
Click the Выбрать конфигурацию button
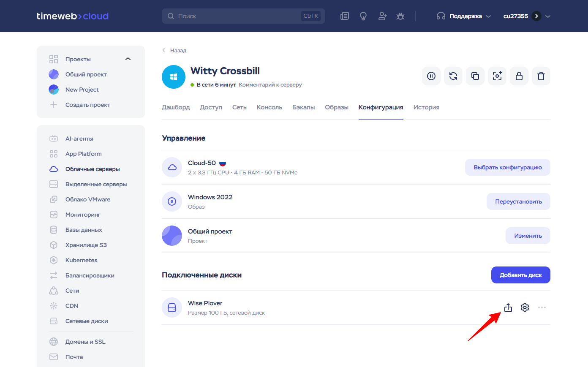pos(507,167)
